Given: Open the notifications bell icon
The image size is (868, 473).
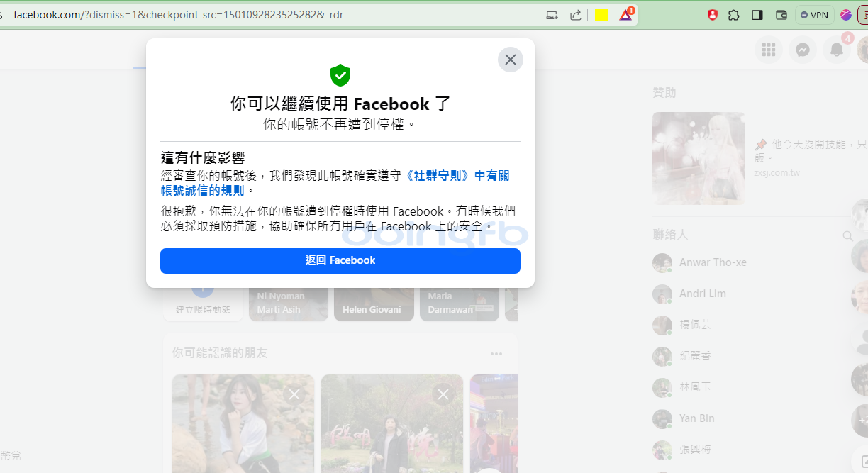Looking at the screenshot, I should tap(837, 50).
